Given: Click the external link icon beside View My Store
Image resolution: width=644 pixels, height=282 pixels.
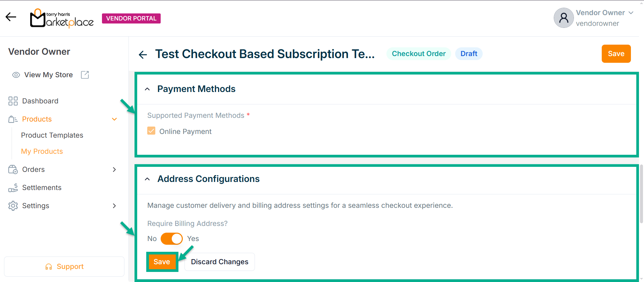Looking at the screenshot, I should 85,75.
